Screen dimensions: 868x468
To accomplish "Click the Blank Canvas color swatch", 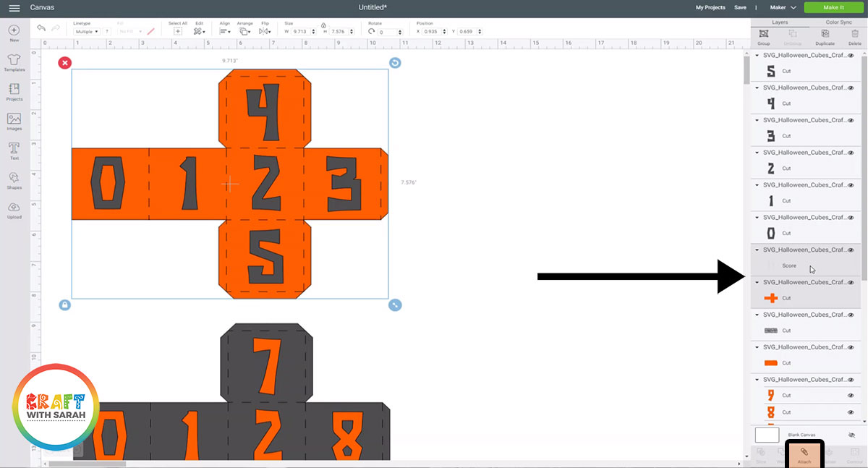I will click(x=767, y=435).
